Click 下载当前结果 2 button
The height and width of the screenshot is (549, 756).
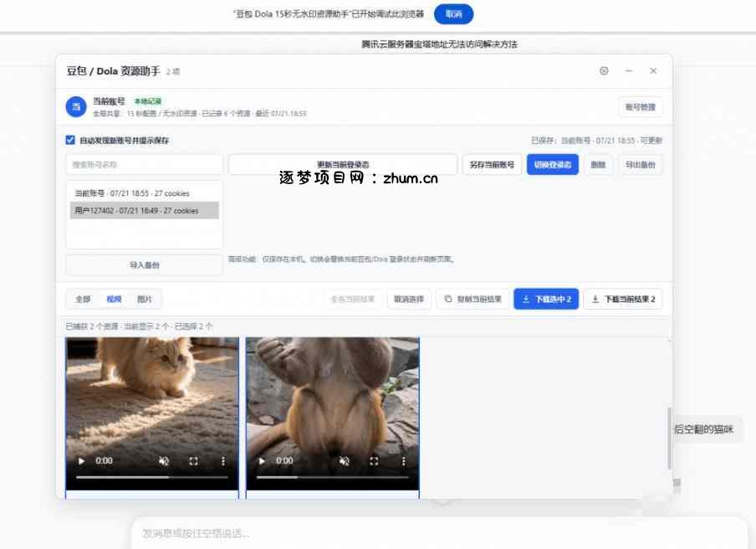point(623,299)
